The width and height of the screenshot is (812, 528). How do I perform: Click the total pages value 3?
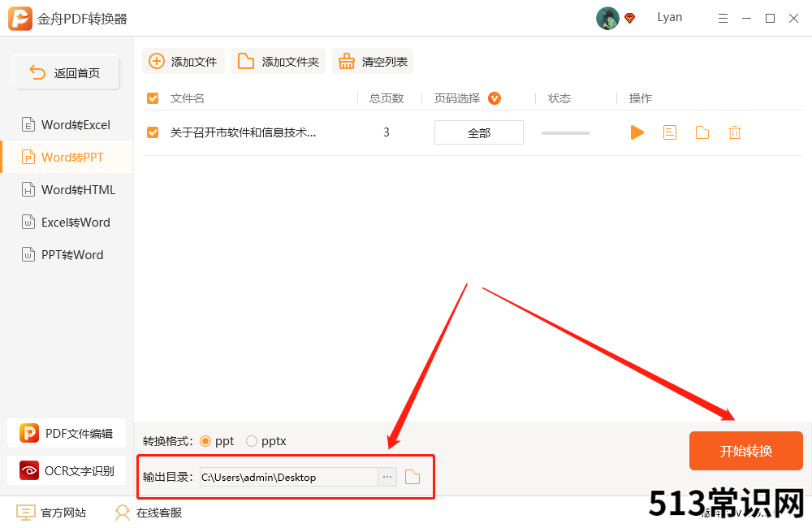[x=387, y=132]
